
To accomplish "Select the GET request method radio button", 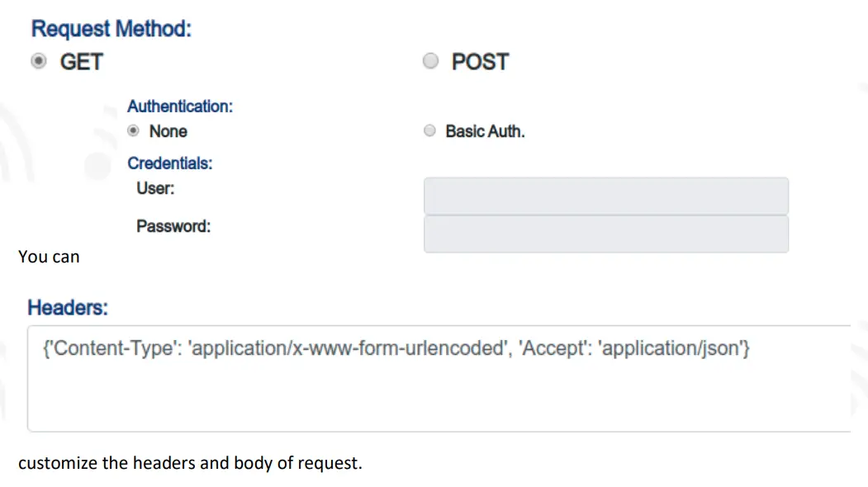I will click(38, 62).
